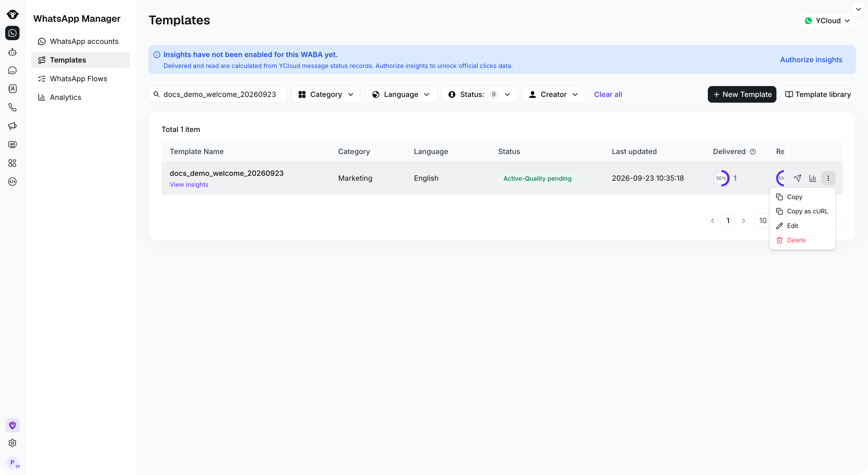
Task: Expand the Category filter dropdown
Action: click(x=326, y=95)
